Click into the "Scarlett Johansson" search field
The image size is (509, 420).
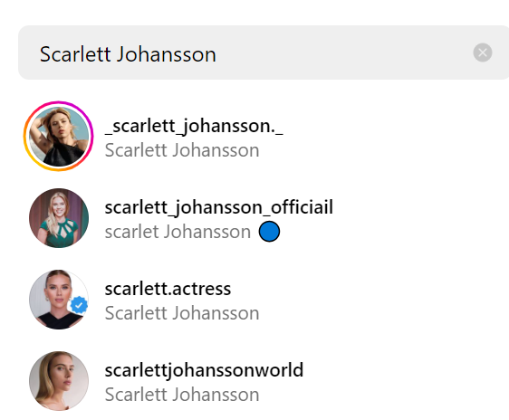[x=264, y=52]
